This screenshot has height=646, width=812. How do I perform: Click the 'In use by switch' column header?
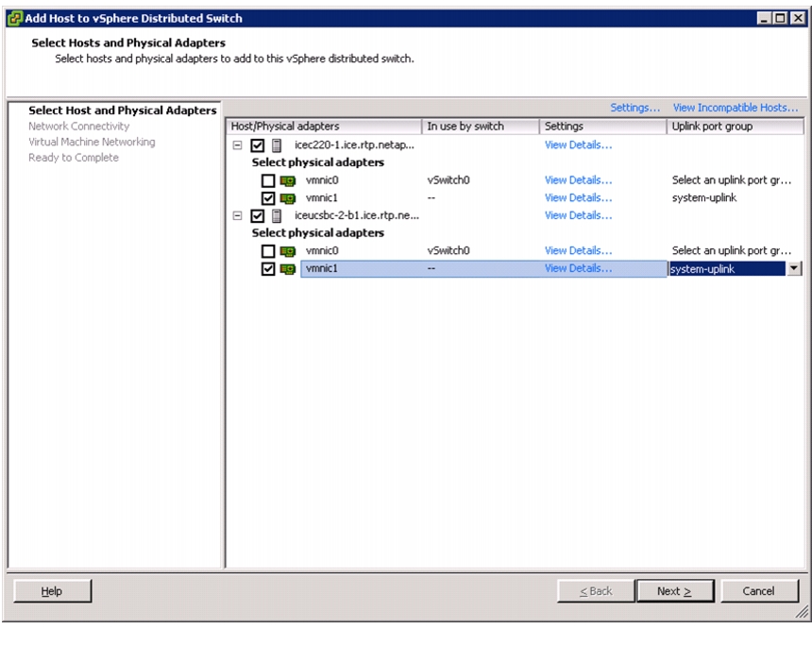(x=481, y=127)
